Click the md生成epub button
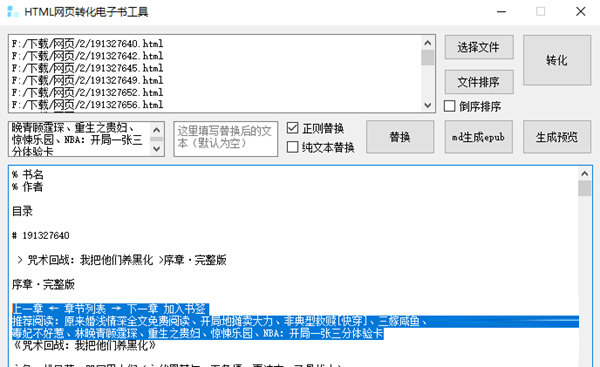Screen dimensions: 600x367 click(x=478, y=137)
